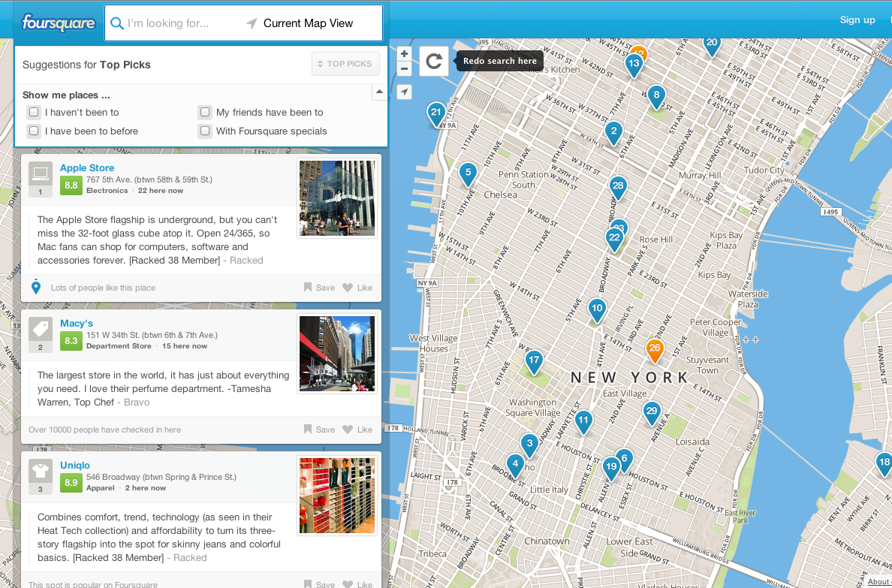The width and height of the screenshot is (892, 588).
Task: Select map pin number 8
Action: [x=656, y=97]
